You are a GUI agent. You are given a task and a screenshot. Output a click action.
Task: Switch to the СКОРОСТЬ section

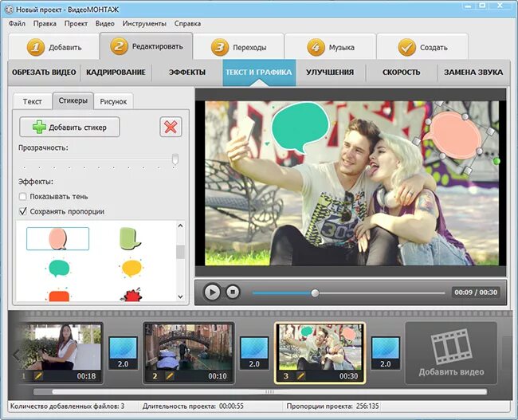402,73
